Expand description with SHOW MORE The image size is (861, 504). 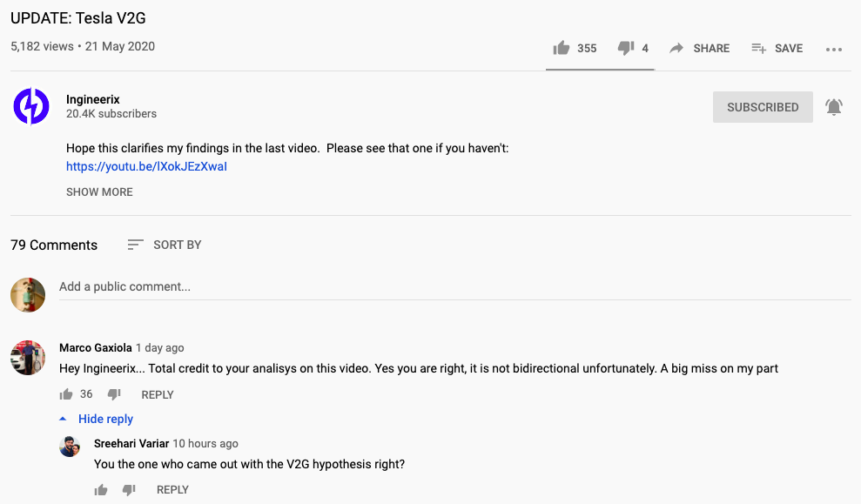pyautogui.click(x=99, y=192)
